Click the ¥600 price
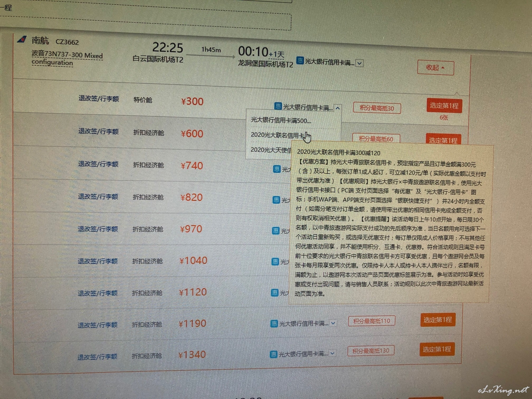This screenshot has height=399, width=532. pos(192,134)
